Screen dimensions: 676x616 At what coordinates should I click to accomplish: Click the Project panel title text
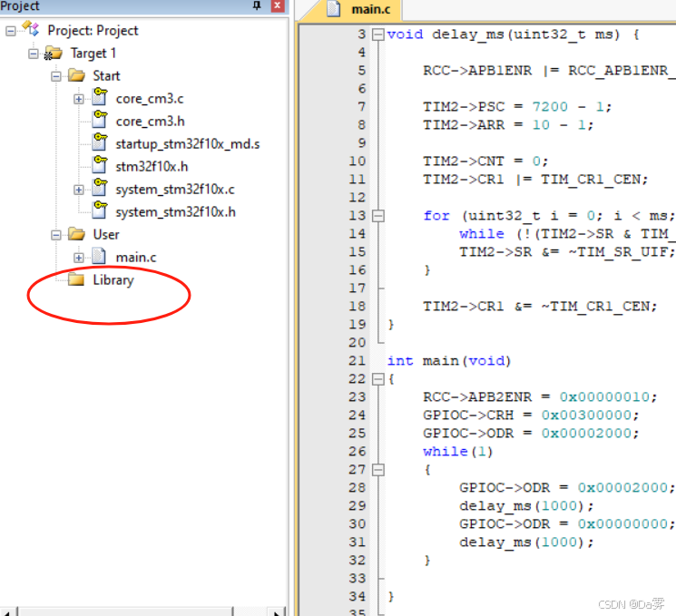pyautogui.click(x=20, y=6)
